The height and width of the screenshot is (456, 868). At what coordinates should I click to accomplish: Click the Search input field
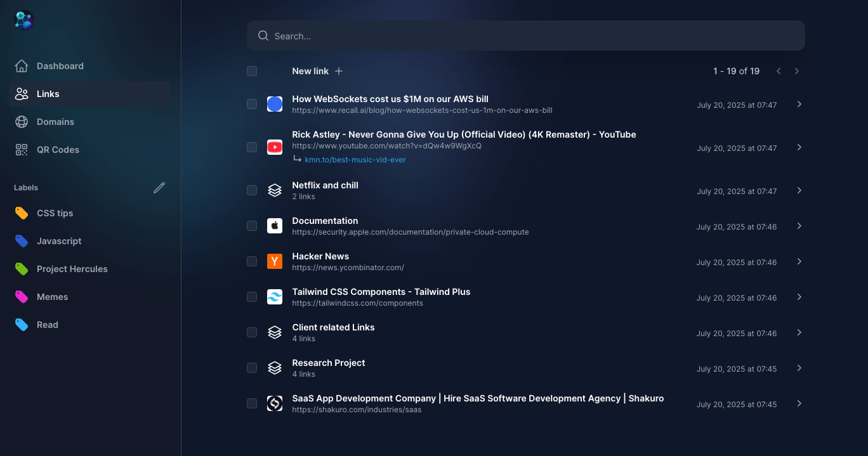525,36
